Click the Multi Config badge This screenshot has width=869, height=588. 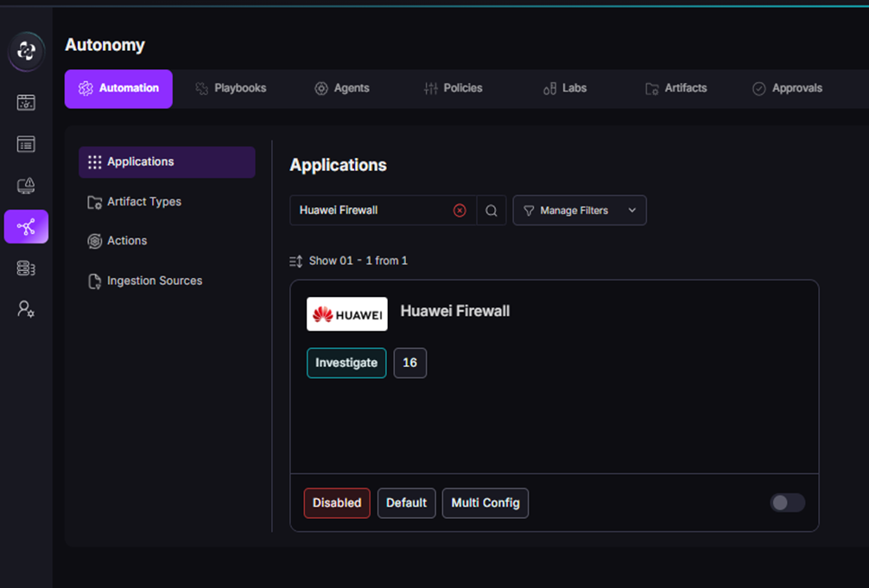pos(485,503)
